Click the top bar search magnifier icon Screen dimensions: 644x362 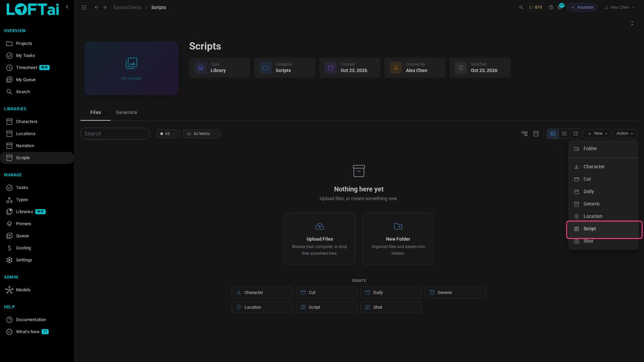pyautogui.click(x=521, y=8)
